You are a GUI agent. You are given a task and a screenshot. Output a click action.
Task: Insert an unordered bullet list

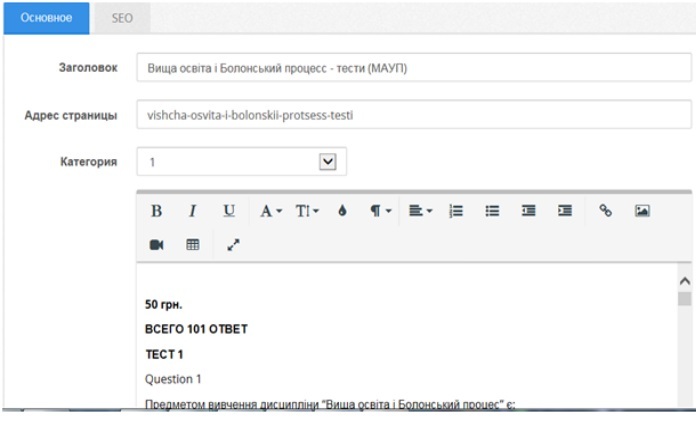point(492,211)
